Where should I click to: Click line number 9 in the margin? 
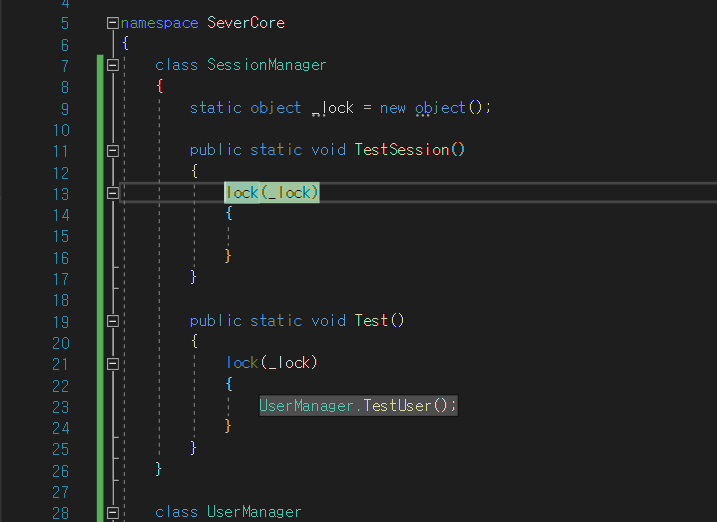click(x=65, y=109)
